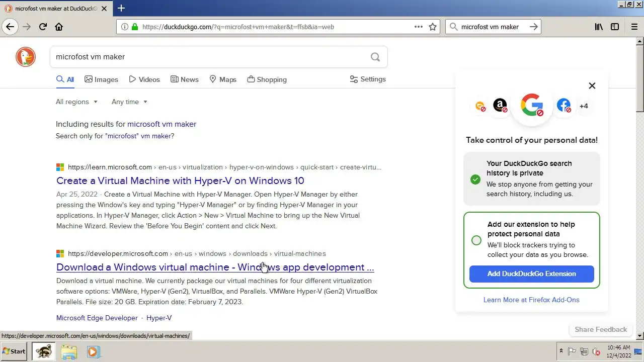The height and width of the screenshot is (362, 644).
Task: Click the network tray icon
Action: [x=584, y=351]
